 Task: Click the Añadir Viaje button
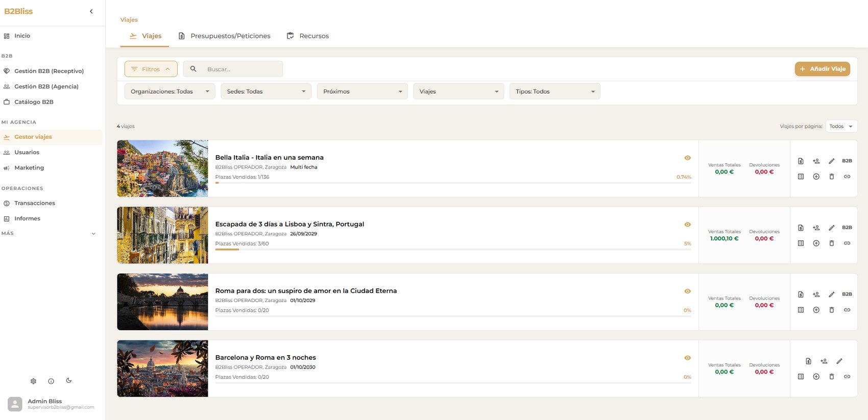822,69
